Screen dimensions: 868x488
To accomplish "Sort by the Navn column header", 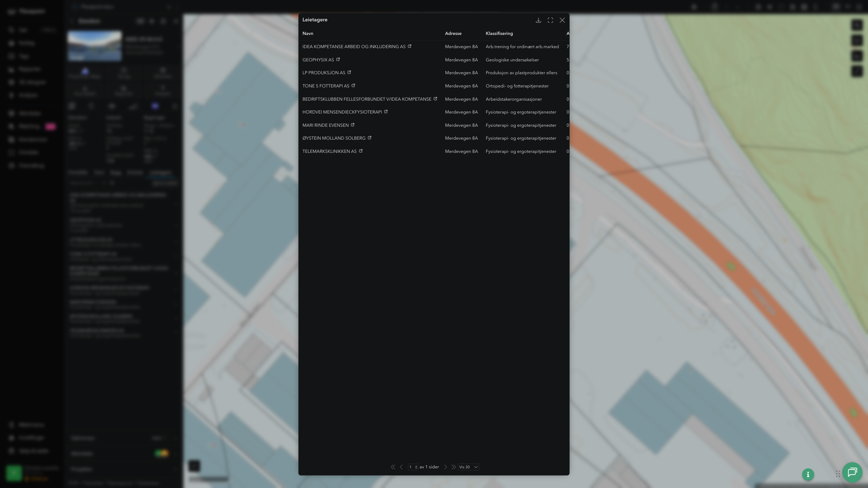I will (x=308, y=34).
